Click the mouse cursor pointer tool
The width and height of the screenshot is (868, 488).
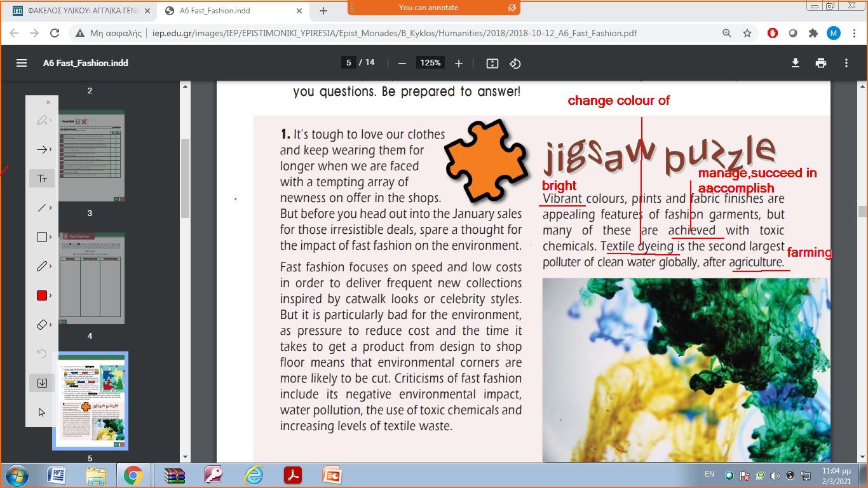tap(42, 412)
